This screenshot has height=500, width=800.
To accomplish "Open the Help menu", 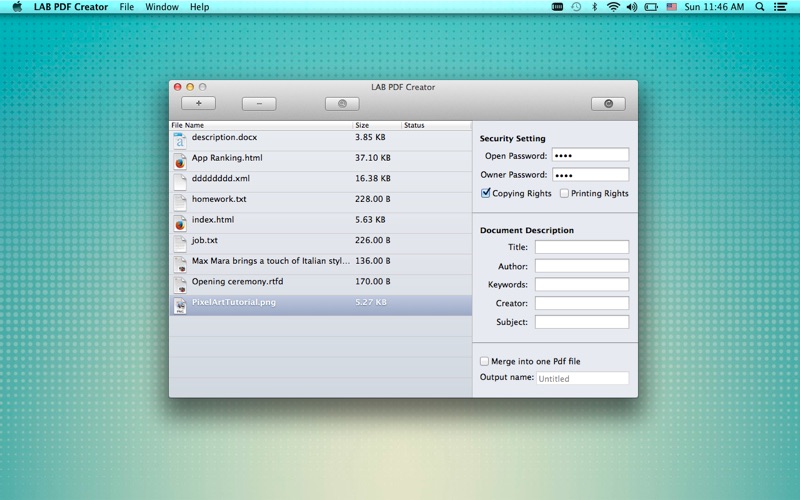I will pyautogui.click(x=199, y=7).
